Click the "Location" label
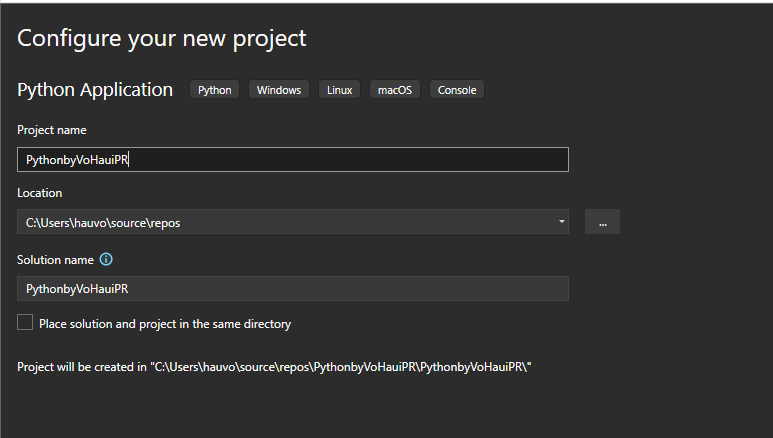The height and width of the screenshot is (438, 773). point(39,193)
